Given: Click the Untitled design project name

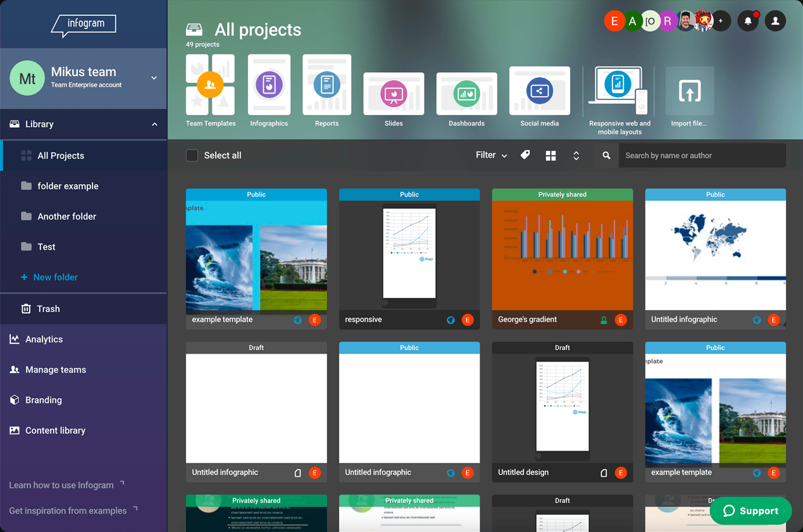Looking at the screenshot, I should pos(523,473).
